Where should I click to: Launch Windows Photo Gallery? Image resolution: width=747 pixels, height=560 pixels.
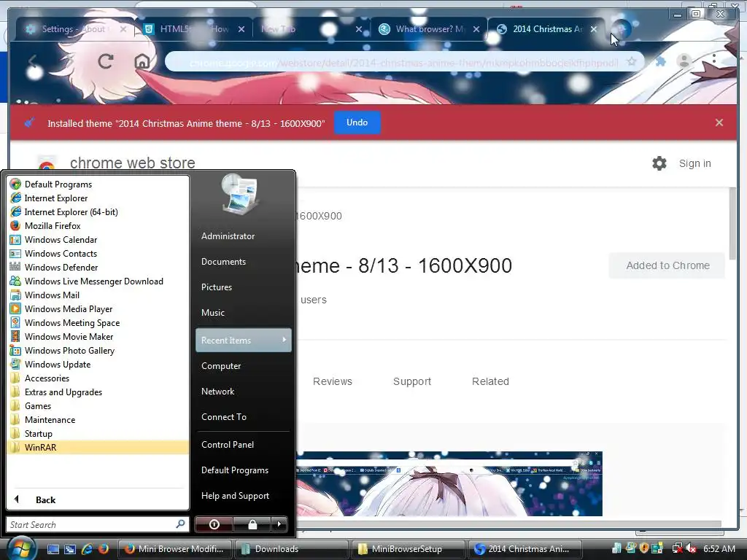pos(69,350)
